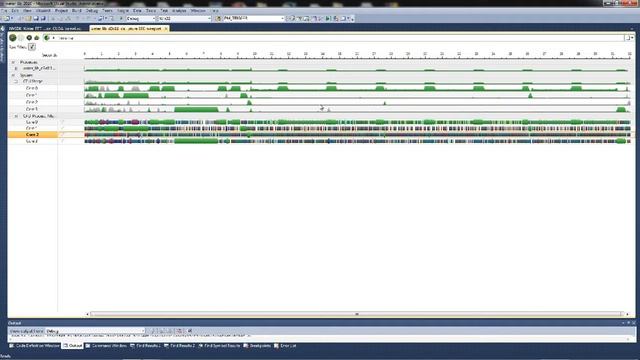Click the Save icon in main toolbar
This screenshot has width=640, height=360.
pyautogui.click(x=36, y=18)
